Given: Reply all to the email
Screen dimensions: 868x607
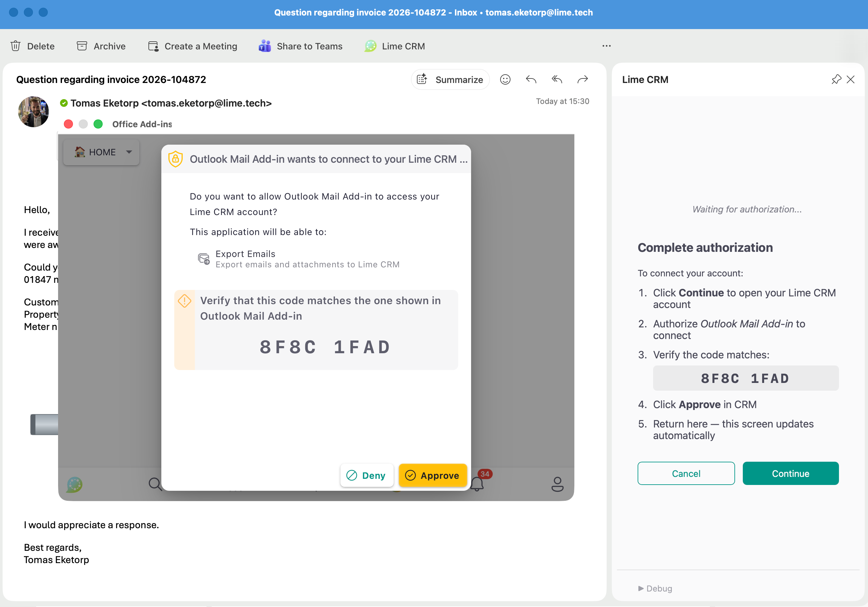Looking at the screenshot, I should [x=557, y=79].
